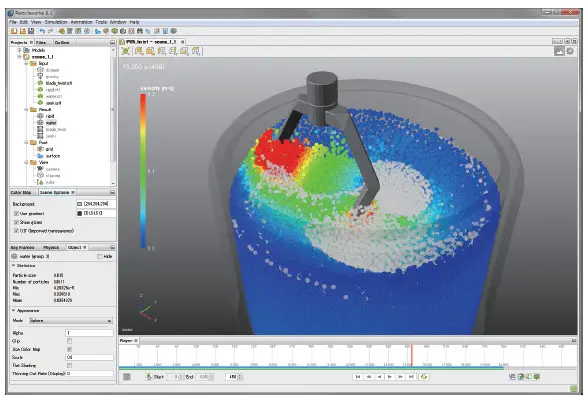This screenshot has height=399, width=586.
Task: Enable the Hide checkbox for water object
Action: click(x=99, y=256)
